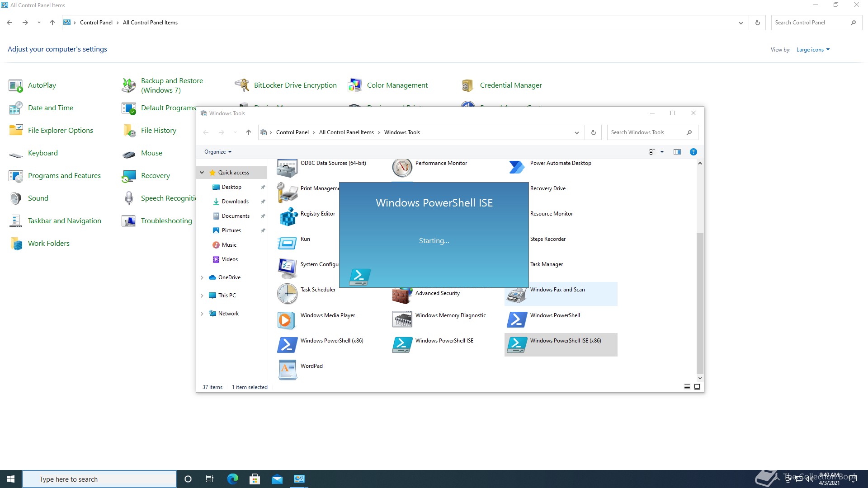Click Windows Tools vertical scrollbar thumb
Screen dimensions: 868x488
(700, 304)
